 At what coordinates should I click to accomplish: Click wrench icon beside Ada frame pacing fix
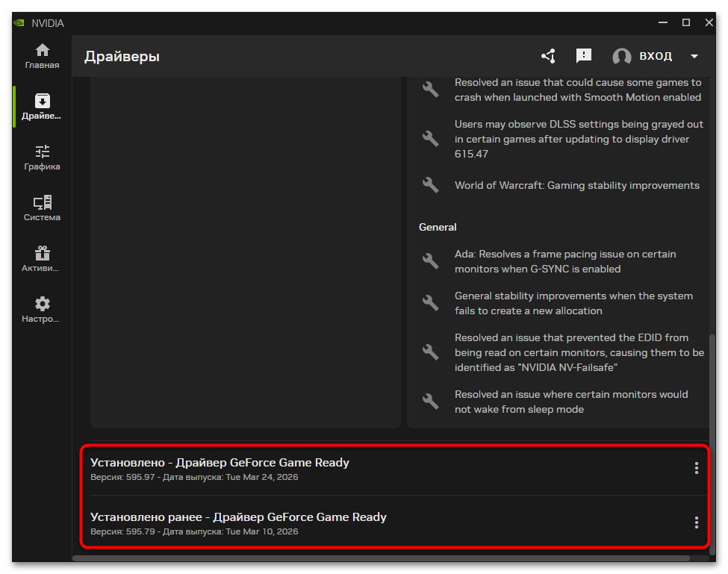430,261
